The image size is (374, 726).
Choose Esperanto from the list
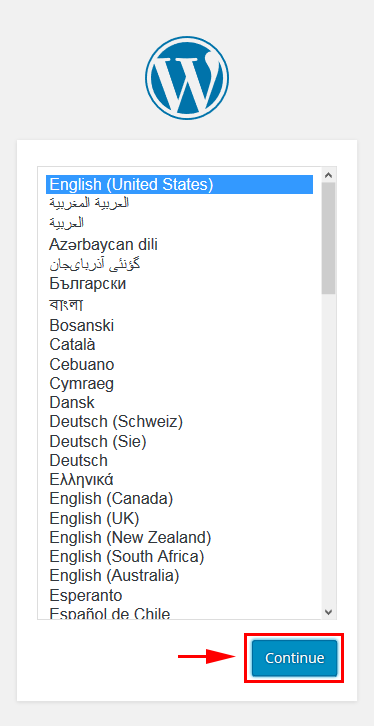tap(180, 595)
